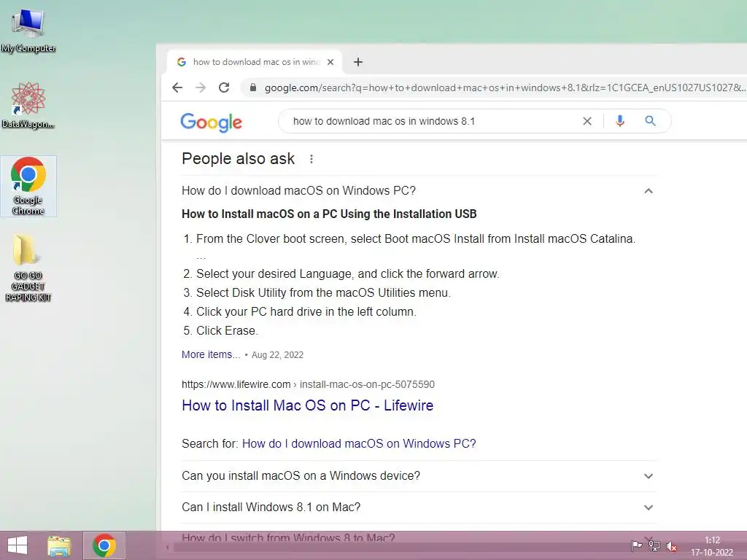
Task: Click the padlock site info icon
Action: (253, 87)
